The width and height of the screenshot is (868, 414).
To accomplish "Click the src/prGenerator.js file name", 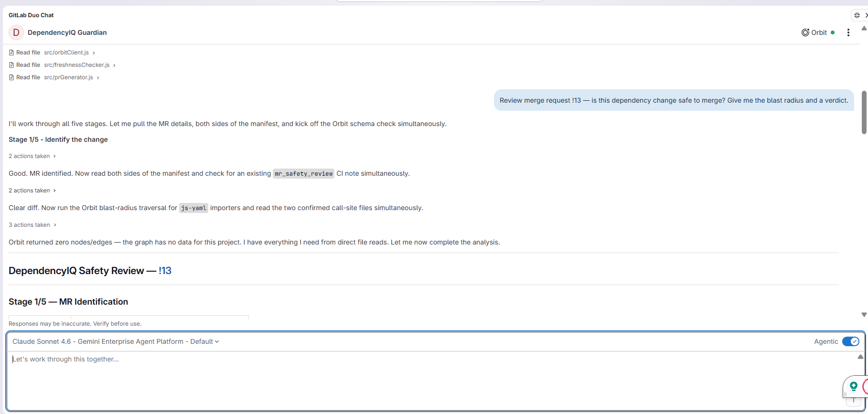I will [69, 77].
